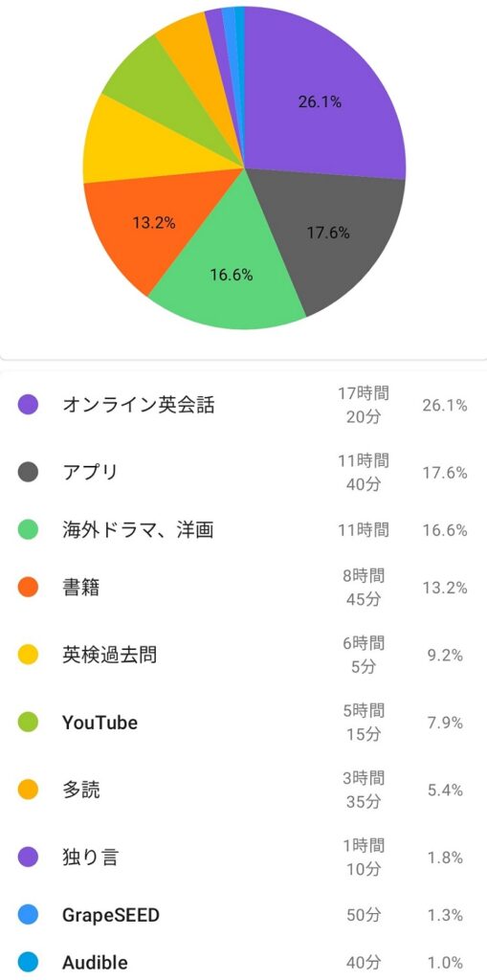
Task: Select the 16.6% green pie slice
Action: pyautogui.click(x=232, y=275)
